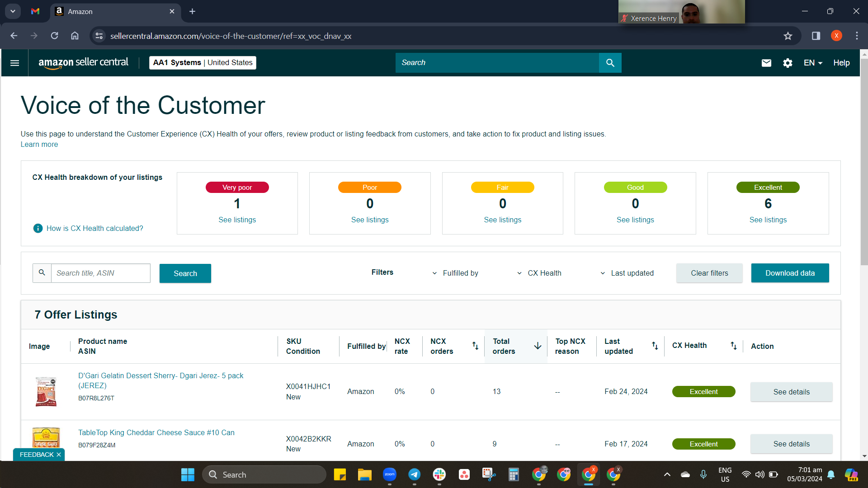Go to the browser home page
The width and height of the screenshot is (868, 488).
75,36
